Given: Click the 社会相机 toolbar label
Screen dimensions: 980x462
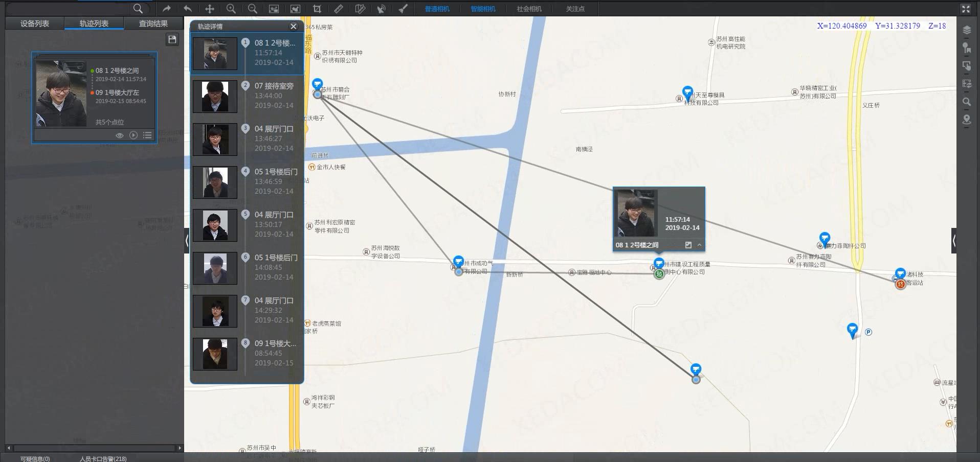Looking at the screenshot, I should (529, 9).
